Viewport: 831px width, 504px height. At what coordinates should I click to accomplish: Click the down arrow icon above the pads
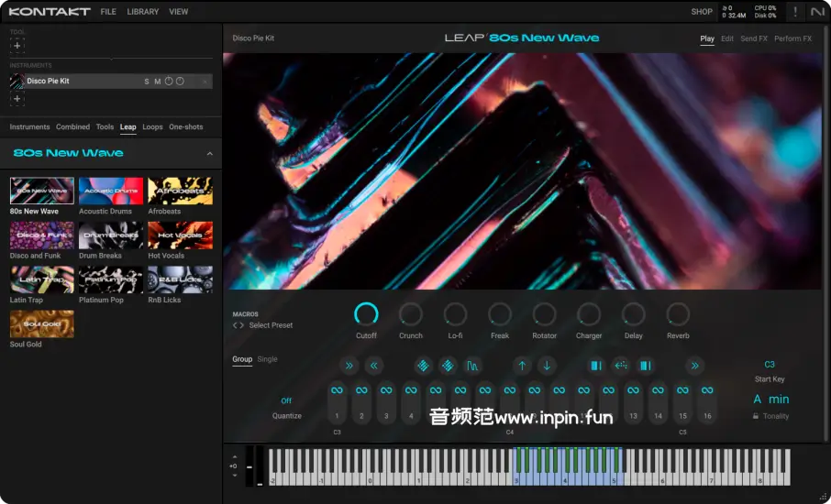547,367
